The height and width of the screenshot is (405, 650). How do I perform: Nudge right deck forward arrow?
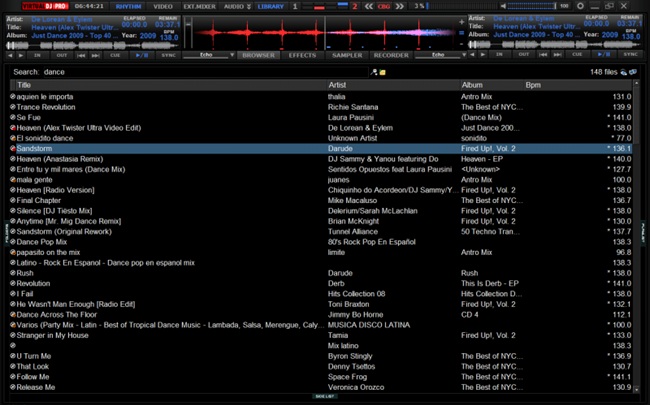click(483, 54)
